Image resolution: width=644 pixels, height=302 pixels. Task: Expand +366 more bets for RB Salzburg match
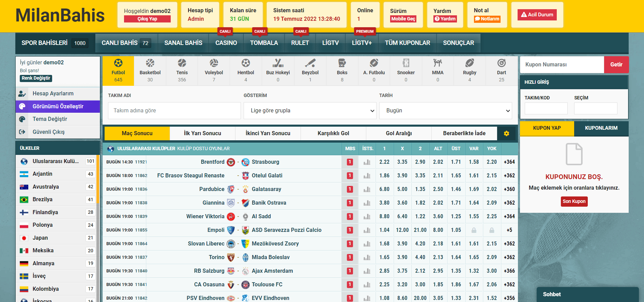[509, 271]
